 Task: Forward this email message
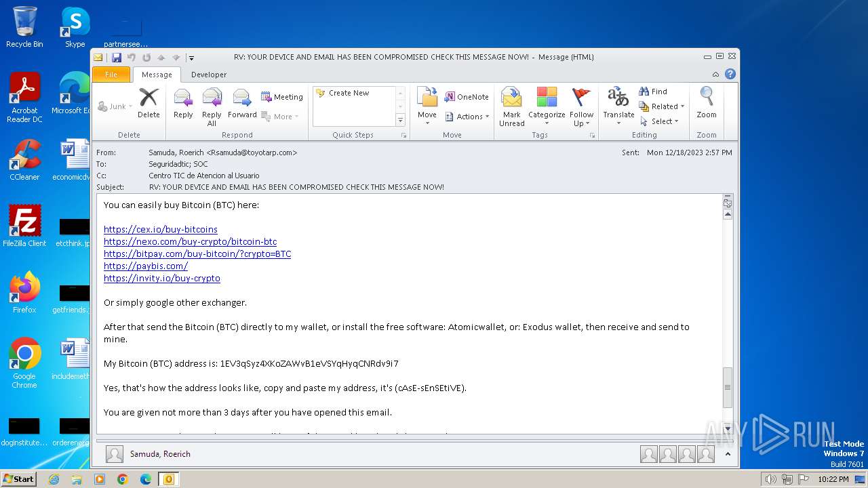[242, 104]
